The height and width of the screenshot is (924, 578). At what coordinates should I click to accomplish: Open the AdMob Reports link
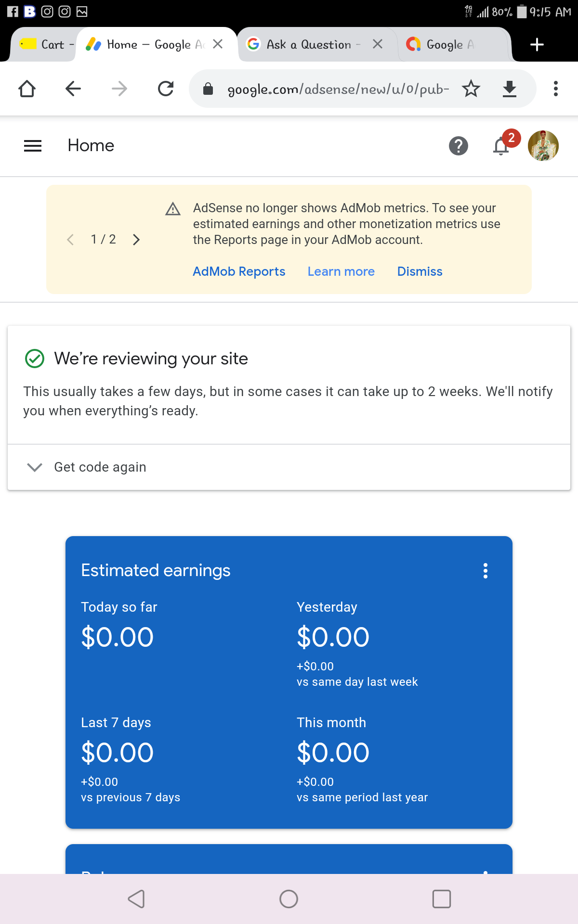pos(239,271)
